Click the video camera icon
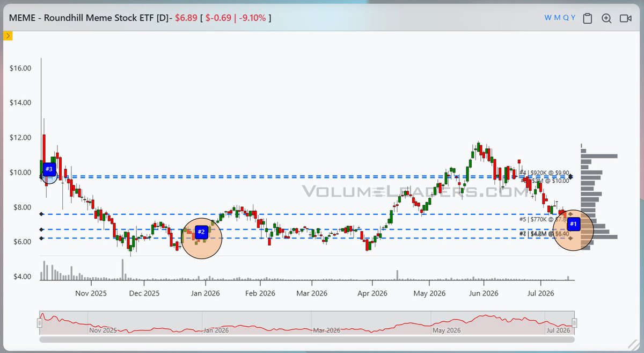Viewport: 644px width, 353px height. pyautogui.click(x=625, y=18)
